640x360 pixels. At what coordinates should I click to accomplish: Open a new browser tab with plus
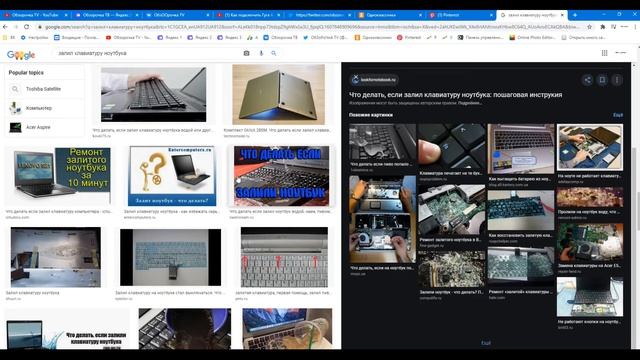[575, 15]
